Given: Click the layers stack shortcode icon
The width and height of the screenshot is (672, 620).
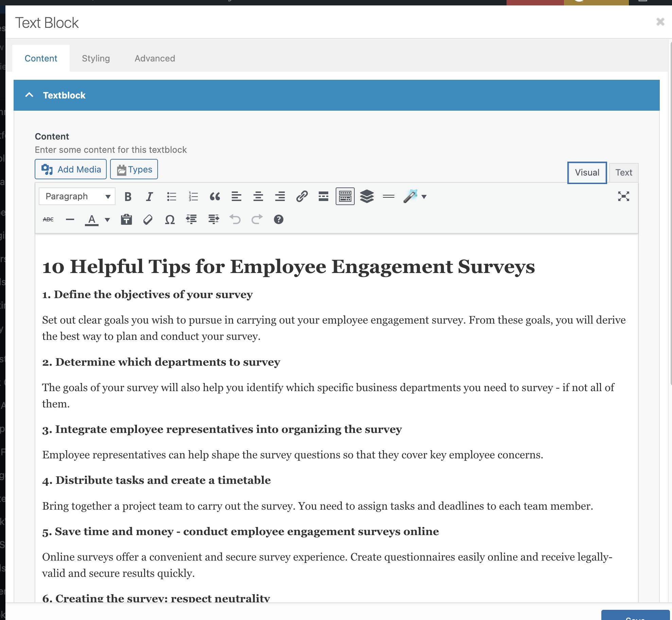Looking at the screenshot, I should (x=367, y=197).
